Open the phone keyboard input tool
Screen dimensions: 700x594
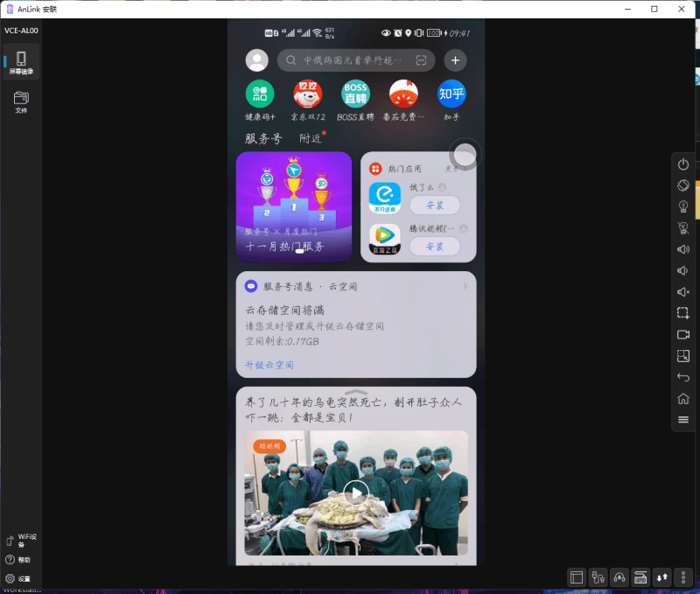tap(640, 577)
